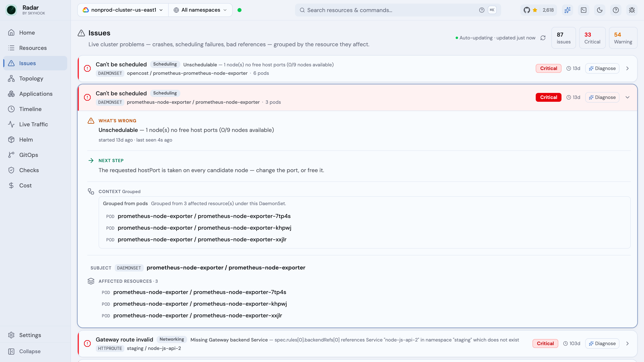Diagnose the prometheus-node-exporter DaemonSet issue
Screen dimensions: 644x362
[602, 97]
